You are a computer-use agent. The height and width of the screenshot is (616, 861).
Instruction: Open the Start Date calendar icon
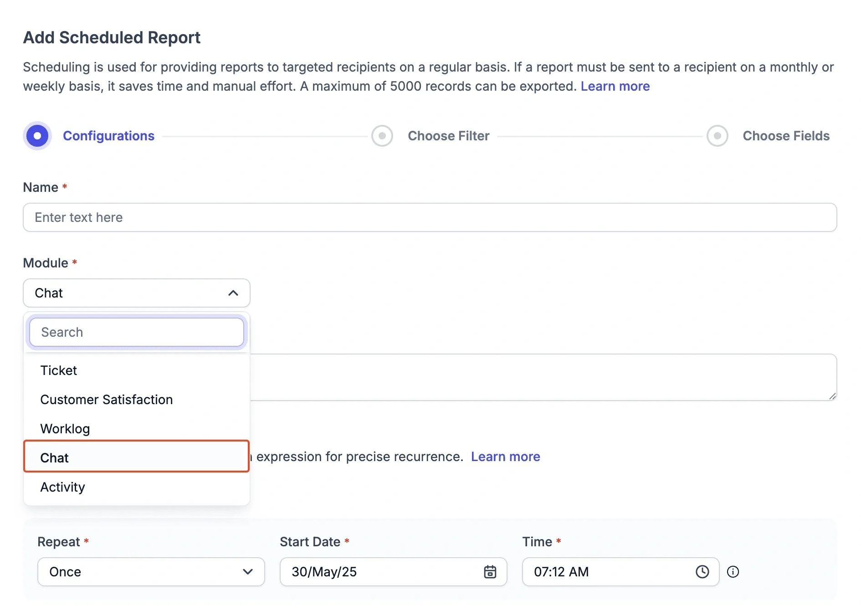coord(490,572)
